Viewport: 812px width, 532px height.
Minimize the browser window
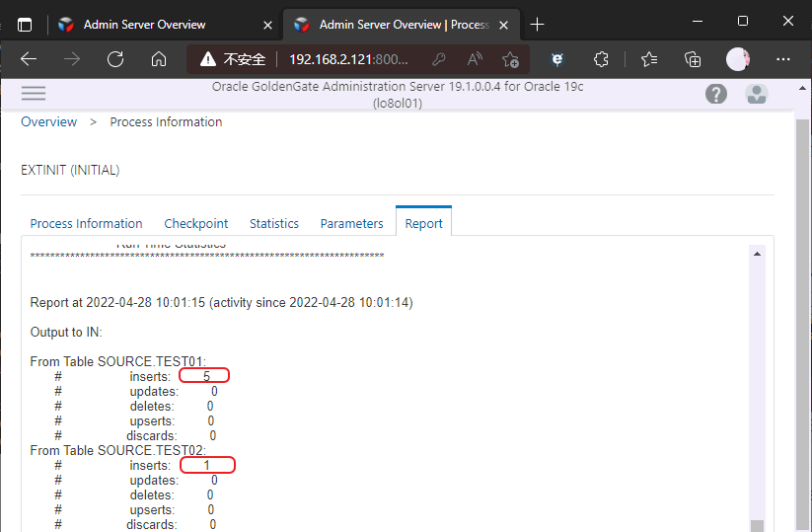(697, 22)
